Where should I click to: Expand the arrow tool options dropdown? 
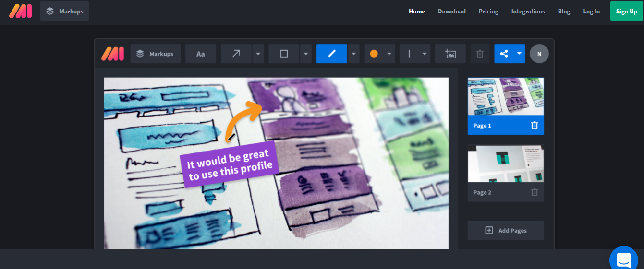[x=258, y=54]
